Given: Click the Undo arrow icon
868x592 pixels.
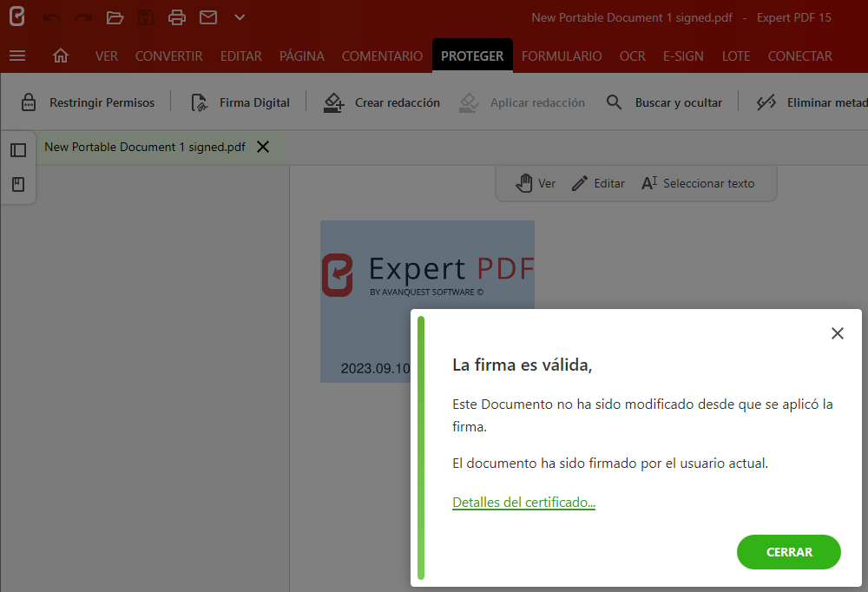Looking at the screenshot, I should coord(52,17).
